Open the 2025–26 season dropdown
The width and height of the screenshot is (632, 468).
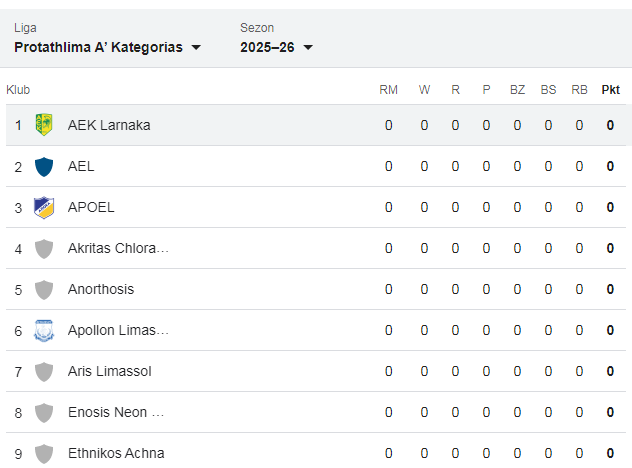click(x=276, y=47)
